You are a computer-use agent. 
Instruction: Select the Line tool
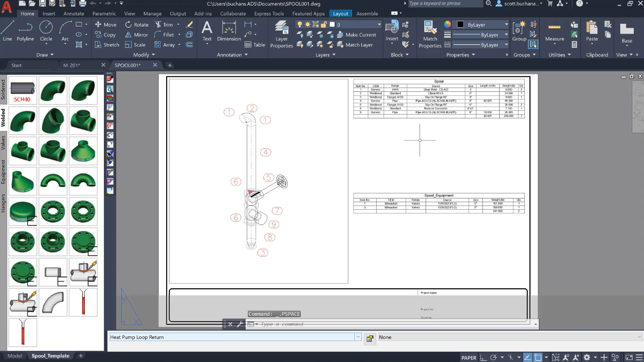pos(7,31)
